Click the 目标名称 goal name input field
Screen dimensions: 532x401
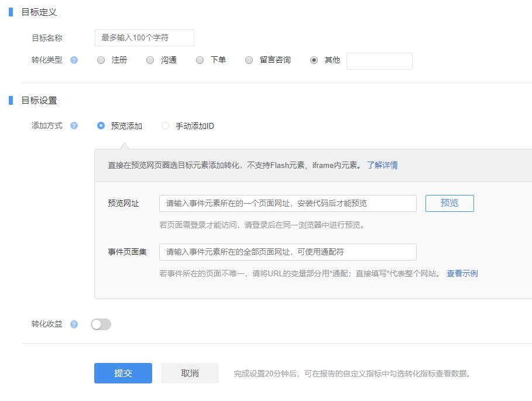143,37
